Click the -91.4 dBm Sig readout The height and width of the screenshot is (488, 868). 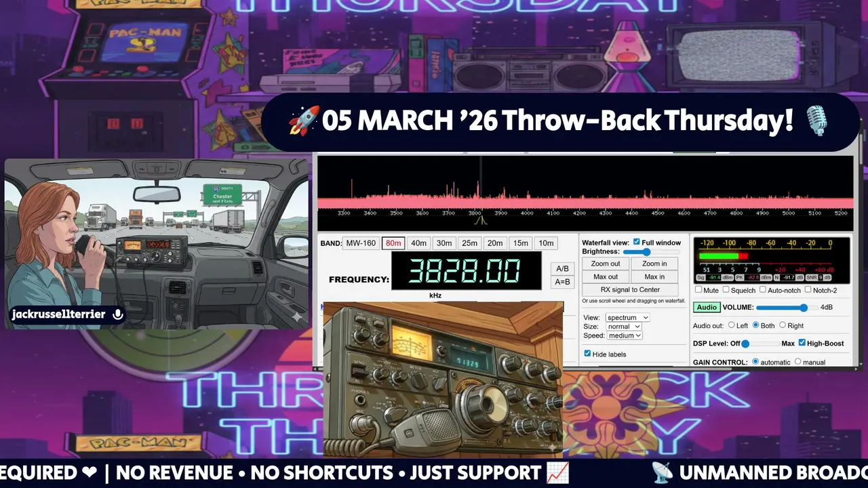(x=715, y=278)
